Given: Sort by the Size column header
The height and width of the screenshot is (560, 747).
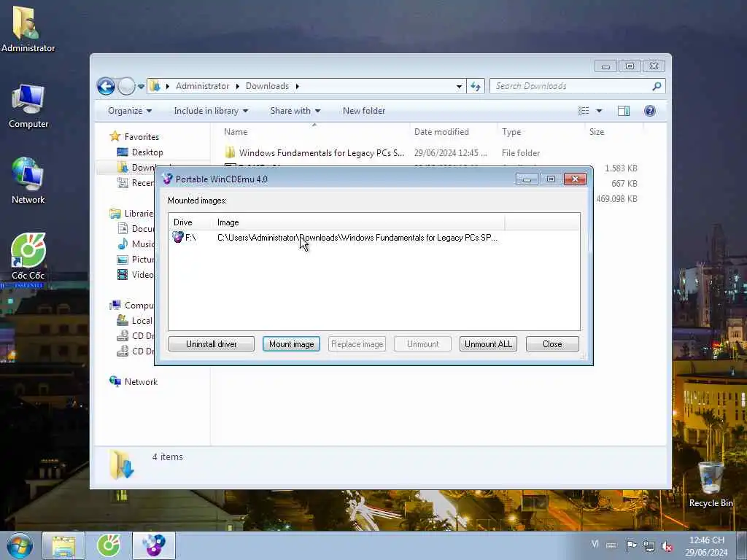Looking at the screenshot, I should click(x=614, y=132).
